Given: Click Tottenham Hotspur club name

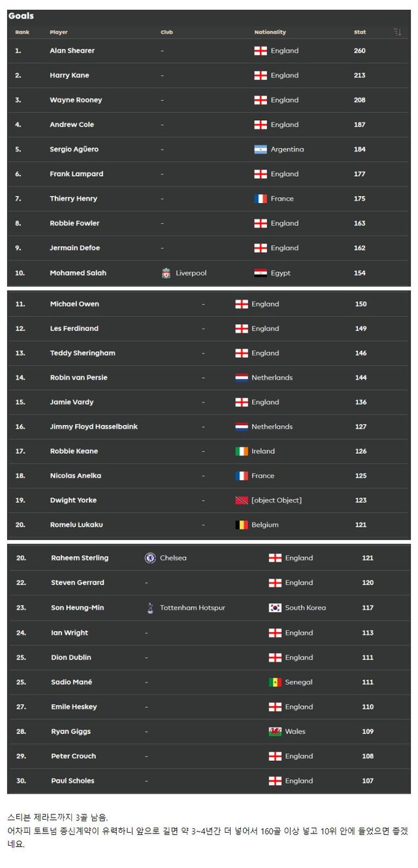Looking at the screenshot, I should click(x=192, y=607).
